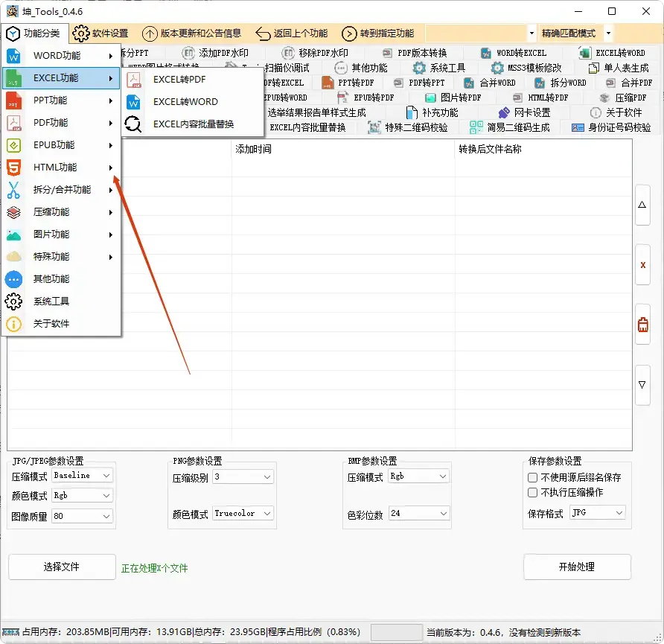Click the 身份证号码校验 icon

(613, 127)
